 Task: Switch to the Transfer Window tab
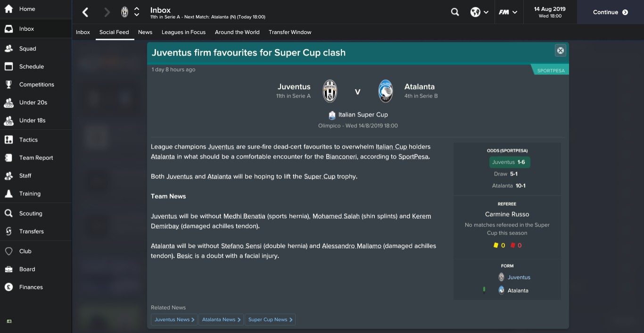(290, 32)
